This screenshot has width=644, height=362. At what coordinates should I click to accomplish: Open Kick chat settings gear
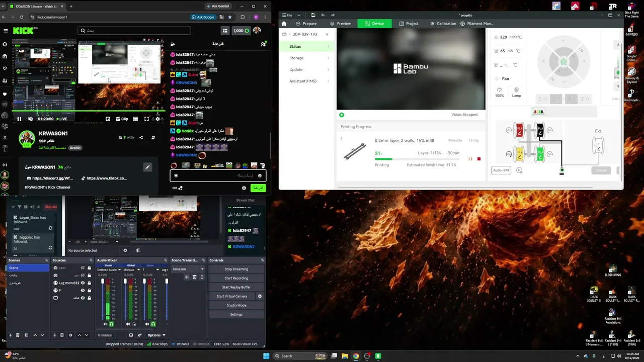(244, 188)
